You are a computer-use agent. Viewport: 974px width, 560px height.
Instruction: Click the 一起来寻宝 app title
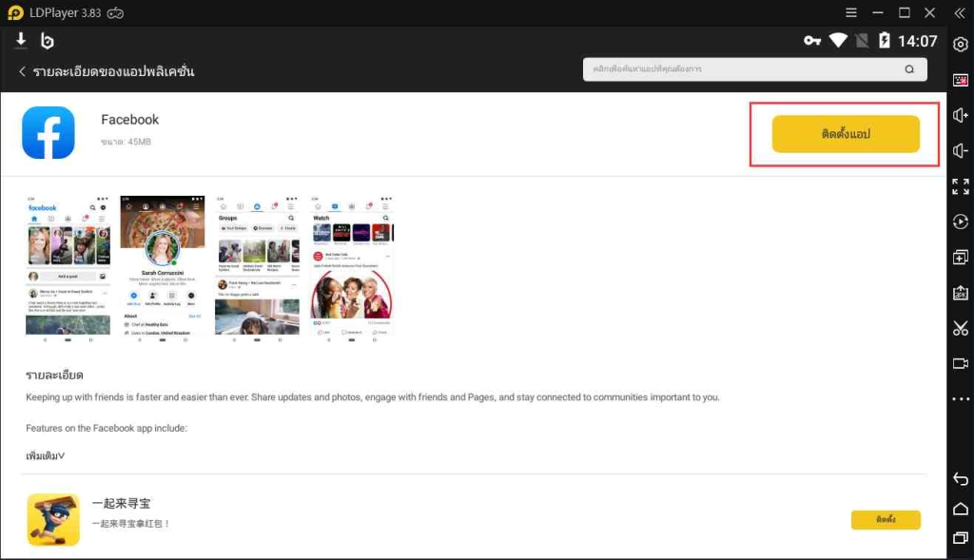coord(122,504)
